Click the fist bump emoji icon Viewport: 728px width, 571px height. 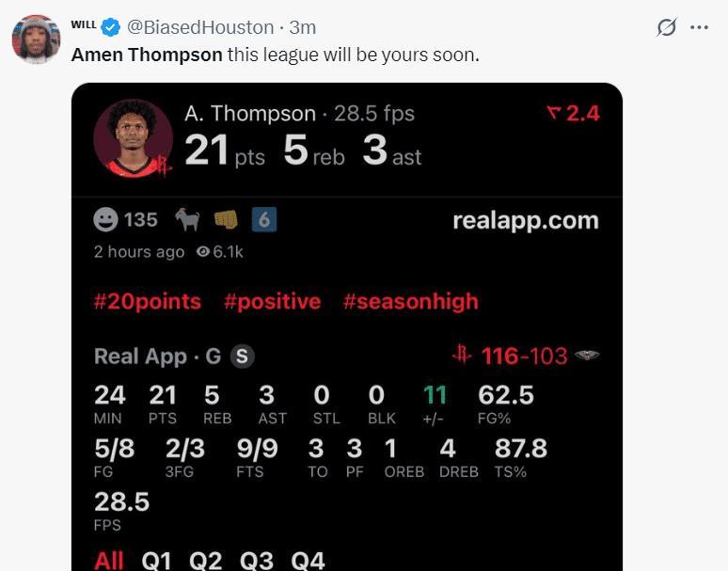pos(226,219)
